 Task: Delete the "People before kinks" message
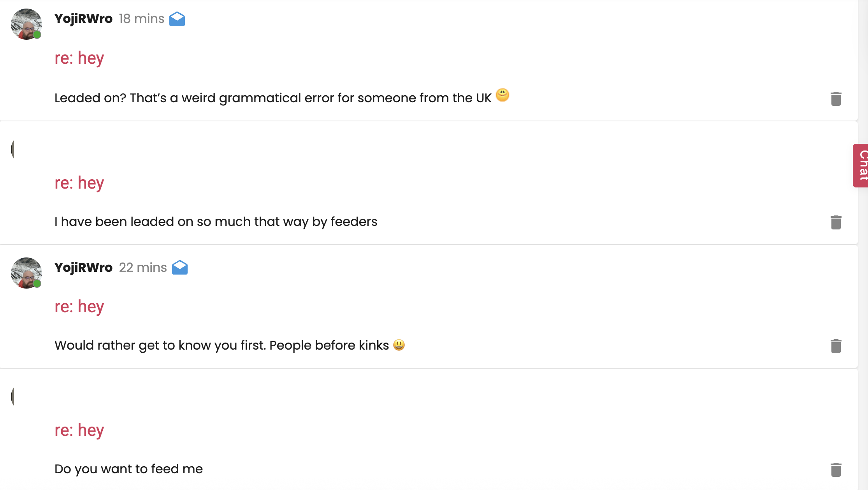click(836, 346)
